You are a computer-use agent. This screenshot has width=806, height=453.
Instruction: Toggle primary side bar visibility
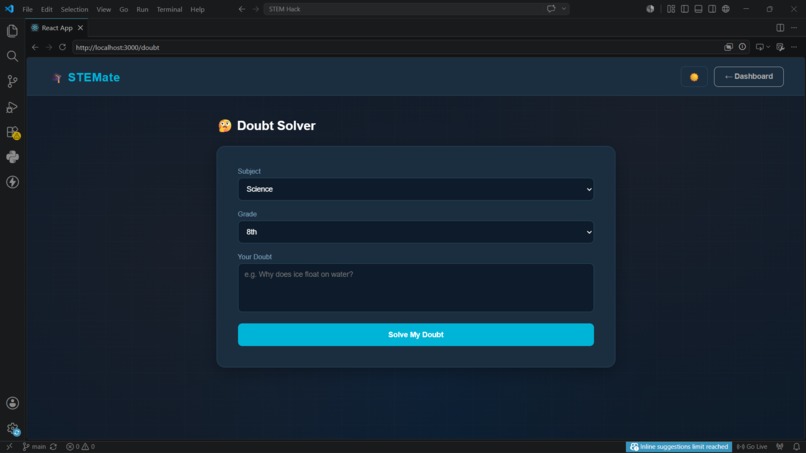point(685,9)
